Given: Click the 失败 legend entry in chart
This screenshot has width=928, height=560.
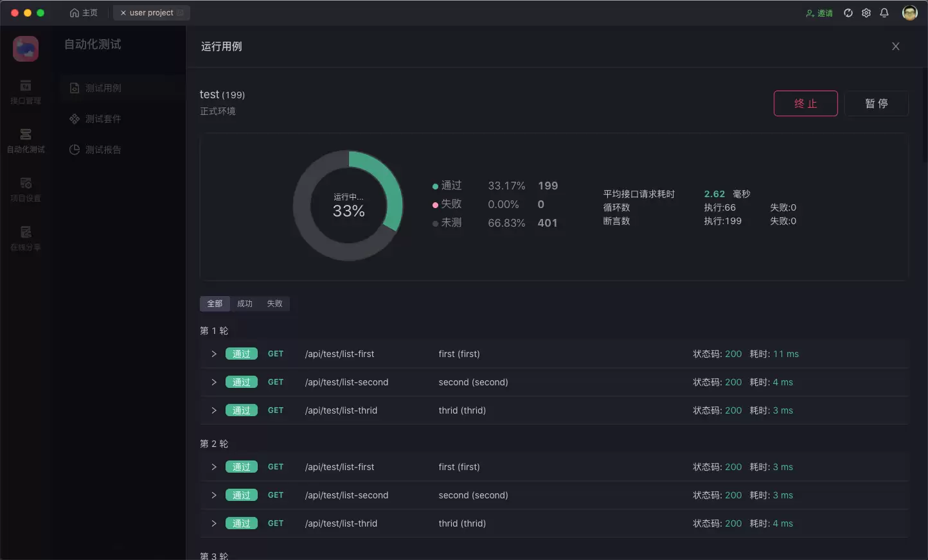Looking at the screenshot, I should pyautogui.click(x=447, y=204).
